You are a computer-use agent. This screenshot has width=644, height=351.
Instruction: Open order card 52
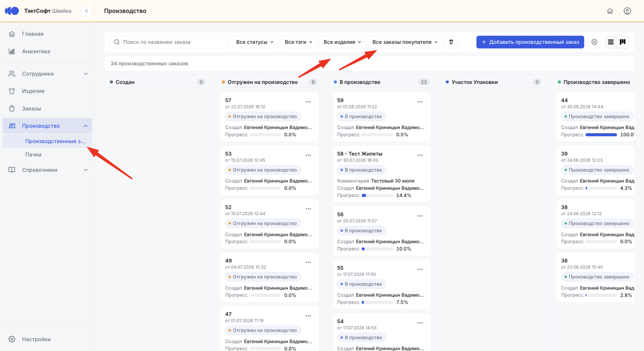[269, 224]
